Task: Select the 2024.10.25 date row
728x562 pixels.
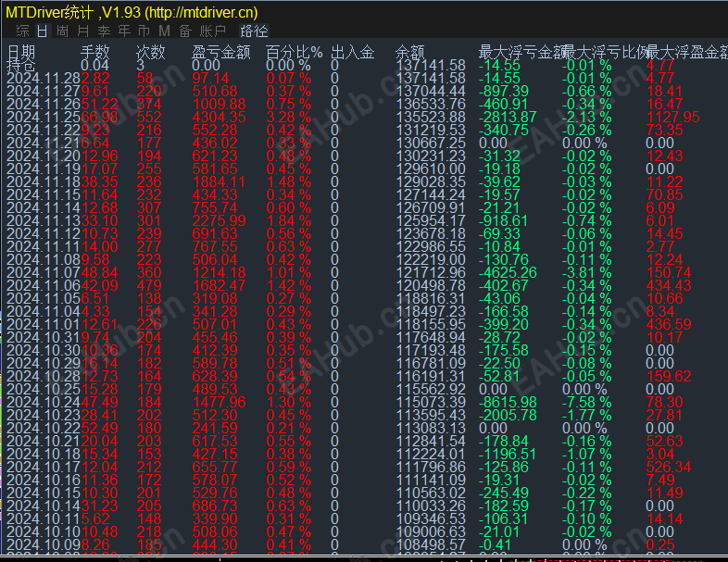Action: tap(44, 390)
